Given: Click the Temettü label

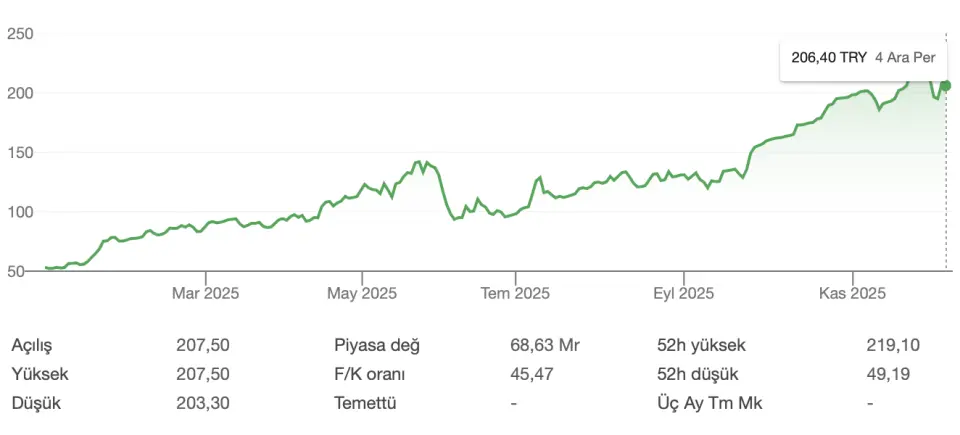Looking at the screenshot, I should tap(366, 403).
